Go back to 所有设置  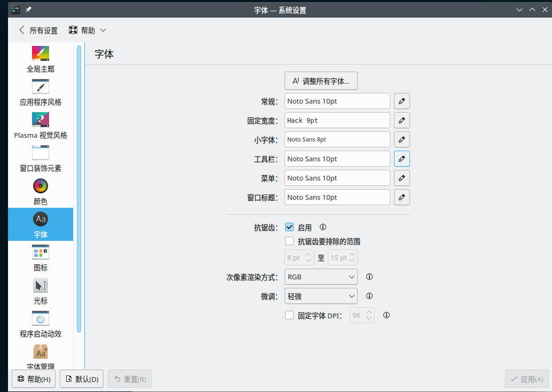(38, 30)
